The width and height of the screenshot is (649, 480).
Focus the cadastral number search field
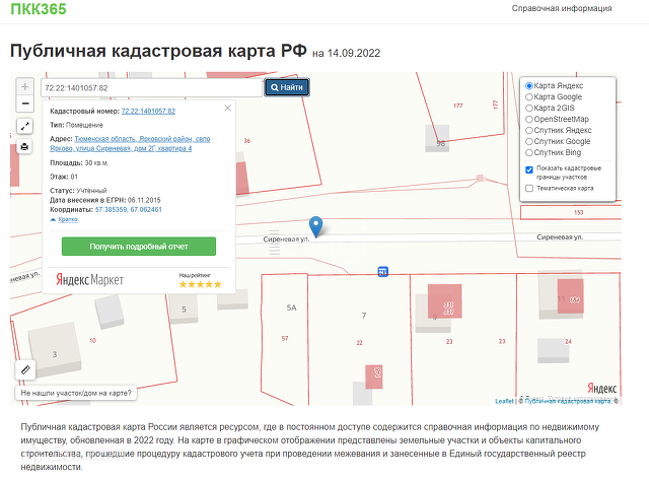(x=151, y=88)
